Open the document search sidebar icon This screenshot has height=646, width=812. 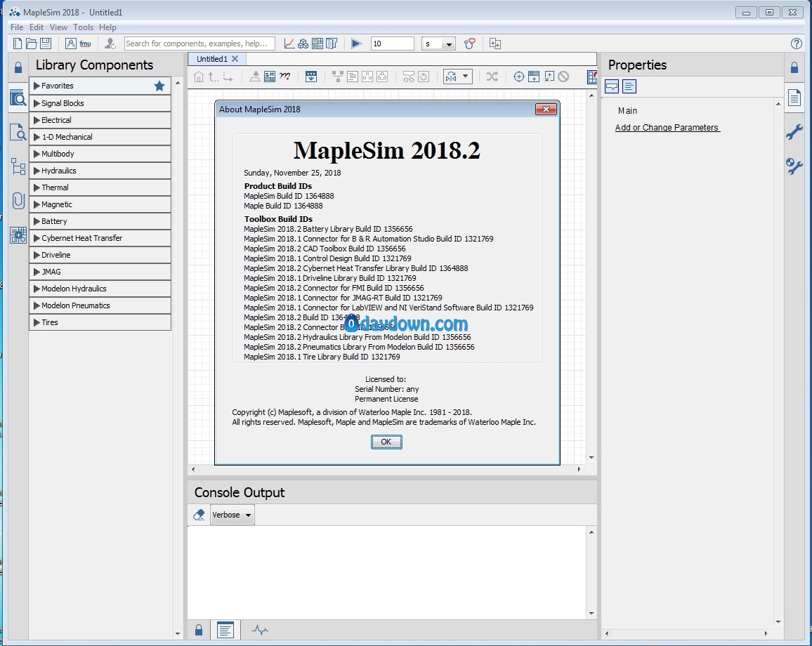click(x=18, y=132)
